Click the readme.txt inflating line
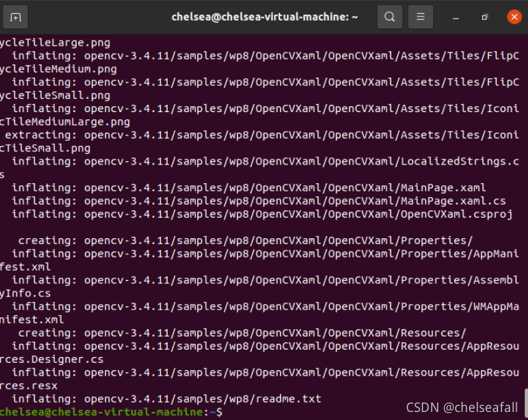This screenshot has height=420, width=528. 166,399
